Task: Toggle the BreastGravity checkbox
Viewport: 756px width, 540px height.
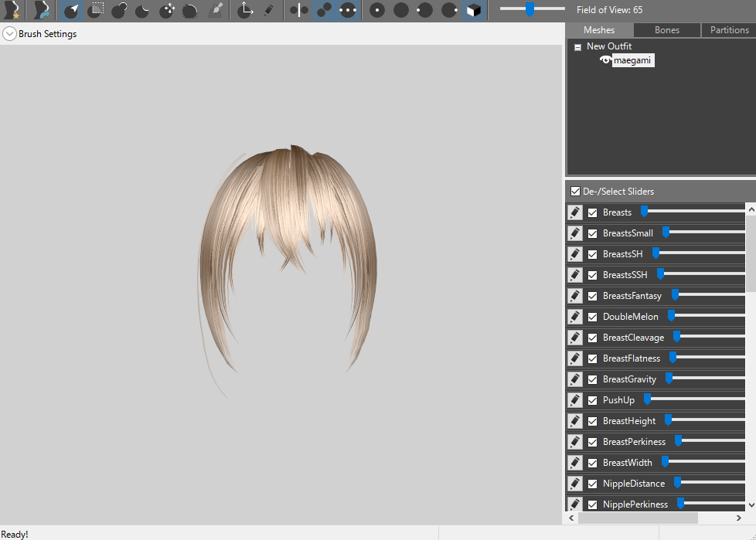Action: [x=592, y=379]
